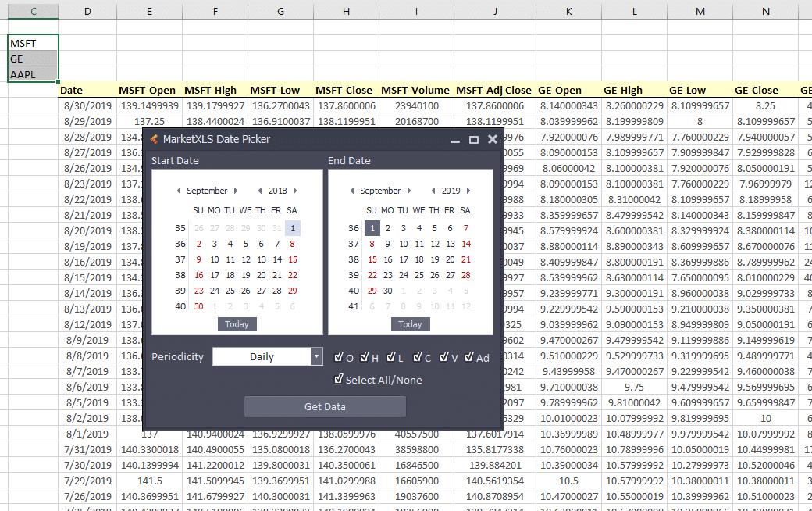Select column N header

tap(766, 12)
